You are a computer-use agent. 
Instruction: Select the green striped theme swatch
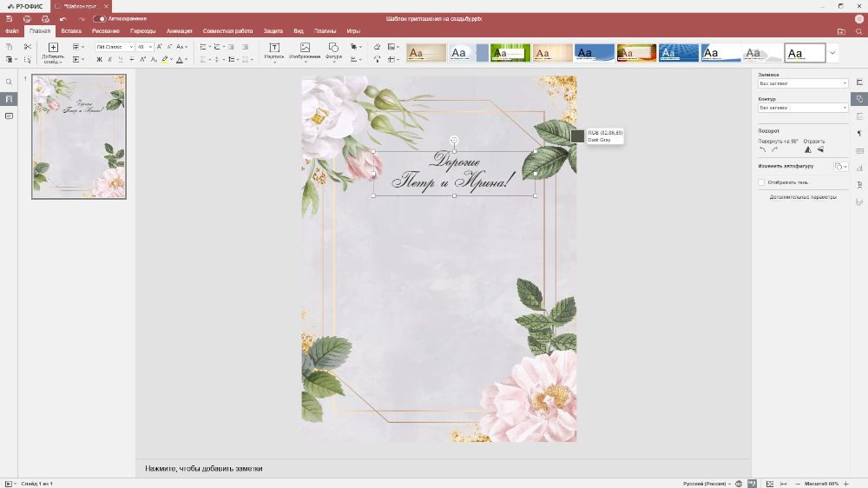pyautogui.click(x=510, y=53)
